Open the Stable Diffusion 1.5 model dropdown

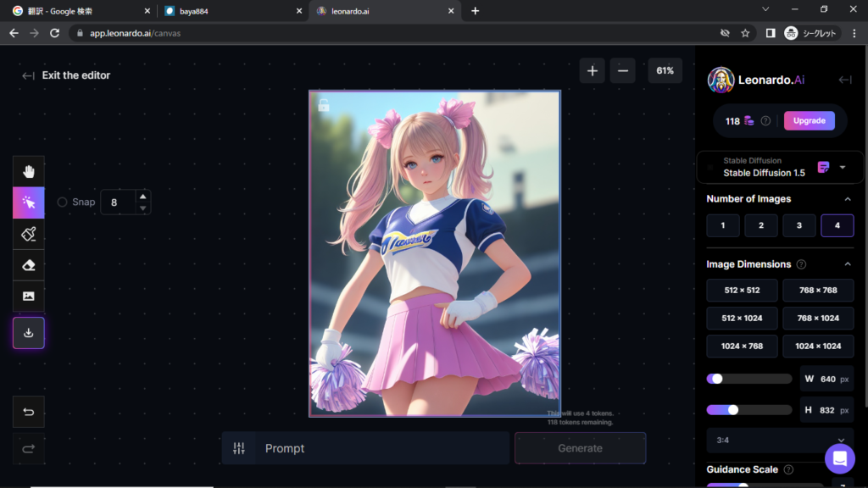[x=842, y=168]
